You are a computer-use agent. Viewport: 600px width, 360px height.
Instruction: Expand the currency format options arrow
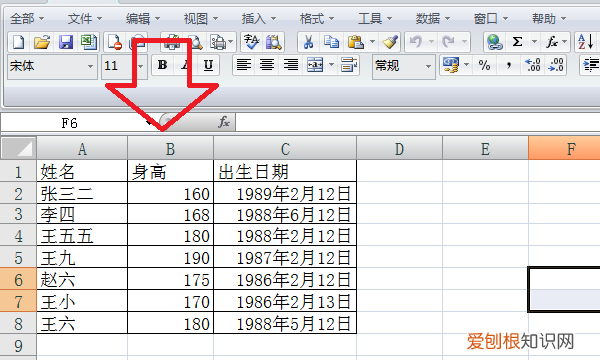[466, 65]
